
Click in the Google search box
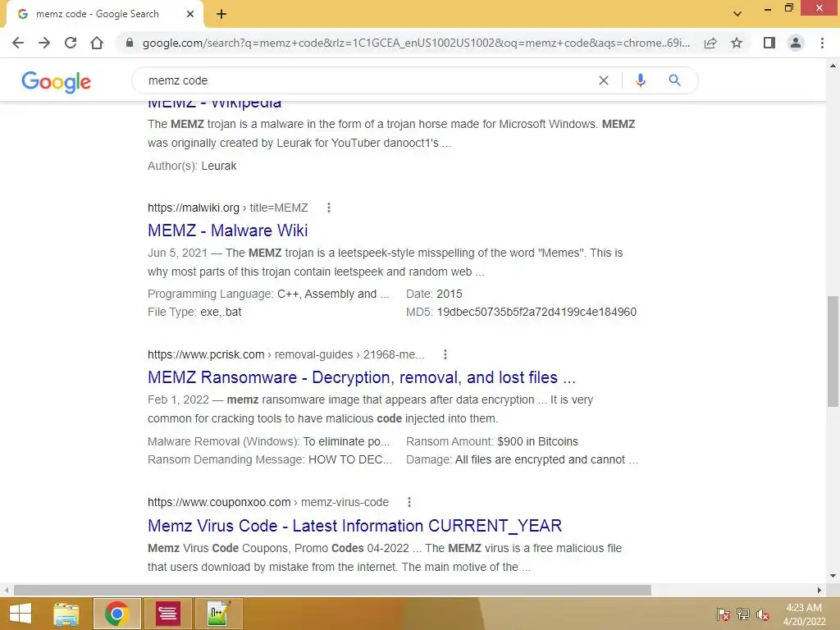coord(370,80)
